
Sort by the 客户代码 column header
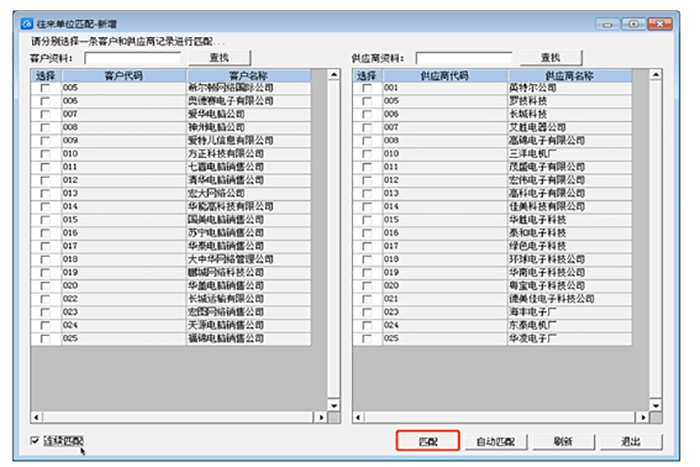[x=123, y=75]
